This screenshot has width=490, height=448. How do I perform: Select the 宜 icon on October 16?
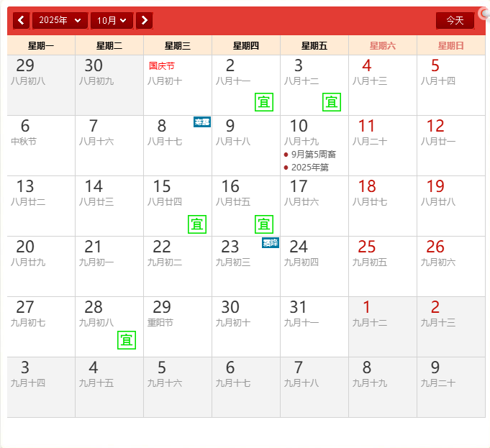click(264, 224)
